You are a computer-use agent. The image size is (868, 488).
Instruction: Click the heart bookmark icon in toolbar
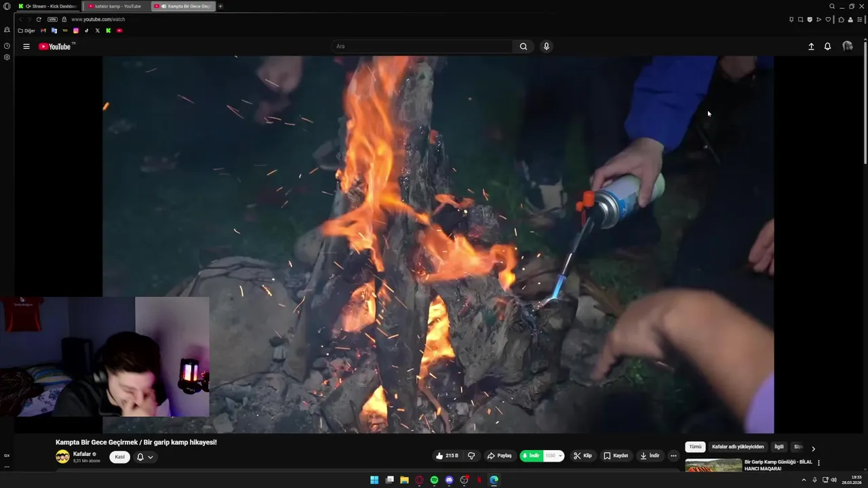click(x=828, y=20)
